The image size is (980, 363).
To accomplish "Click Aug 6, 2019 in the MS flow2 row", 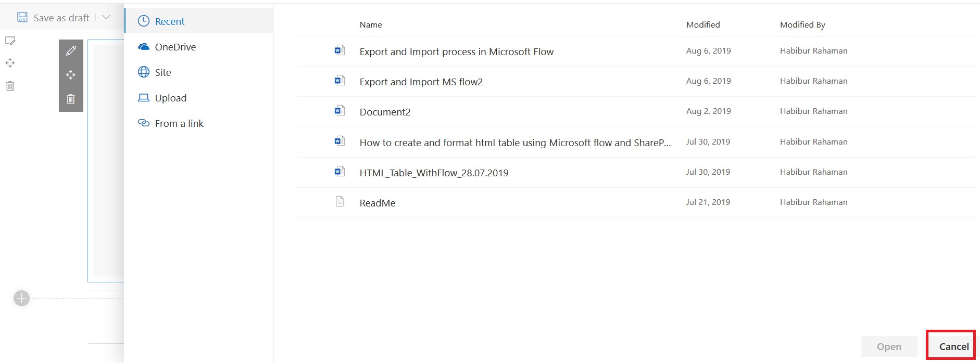I will click(708, 81).
